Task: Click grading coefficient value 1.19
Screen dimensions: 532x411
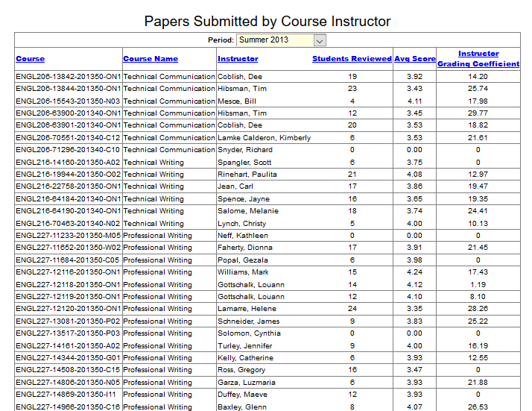Action: (x=478, y=285)
